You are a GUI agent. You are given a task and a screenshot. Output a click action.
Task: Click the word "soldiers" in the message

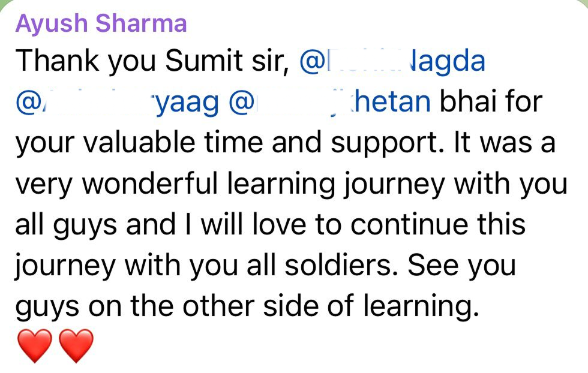point(341,265)
